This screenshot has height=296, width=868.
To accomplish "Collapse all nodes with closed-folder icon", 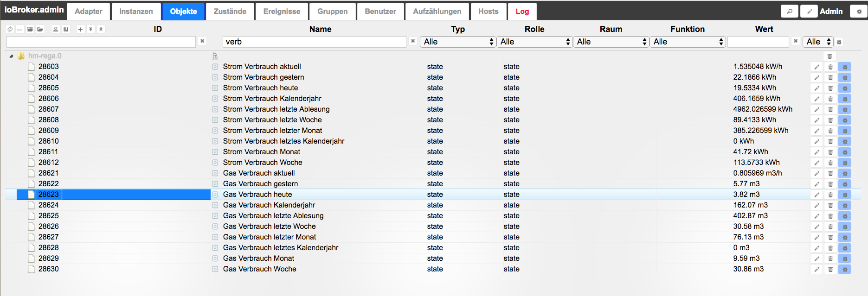I will coord(30,29).
